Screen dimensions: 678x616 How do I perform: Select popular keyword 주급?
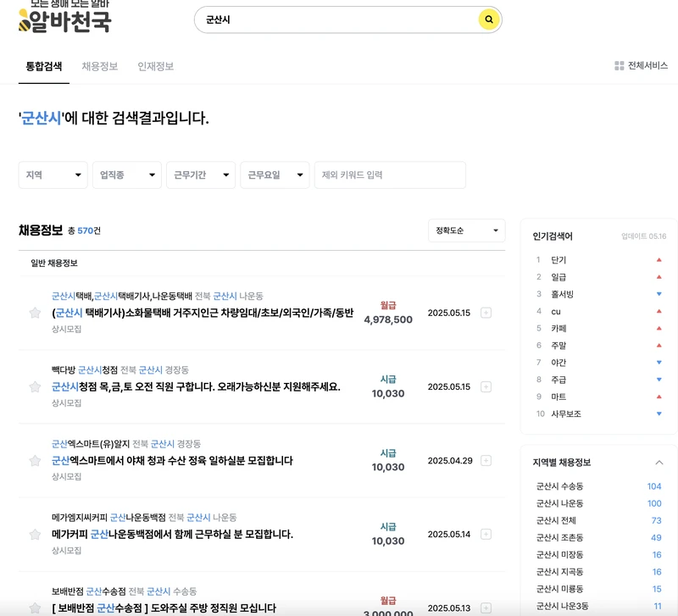(x=559, y=380)
